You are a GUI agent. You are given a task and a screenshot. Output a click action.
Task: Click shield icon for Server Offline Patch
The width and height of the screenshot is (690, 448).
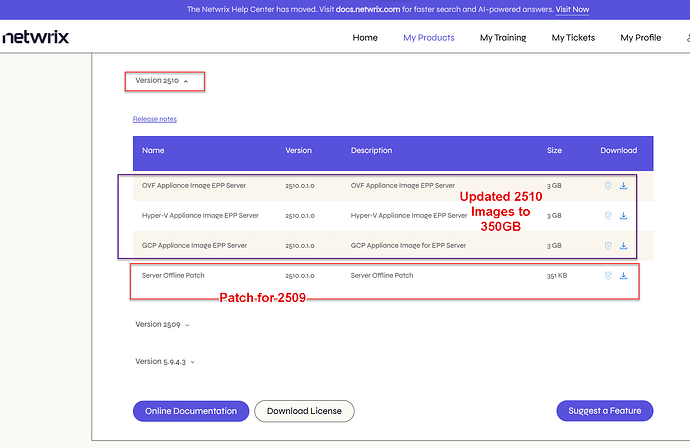click(608, 275)
